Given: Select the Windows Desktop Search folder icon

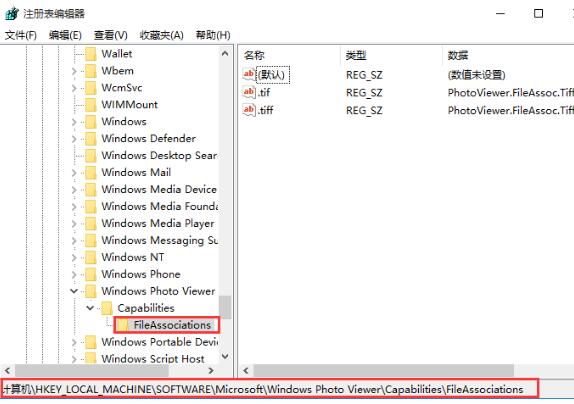Looking at the screenshot, I should 90,156.
